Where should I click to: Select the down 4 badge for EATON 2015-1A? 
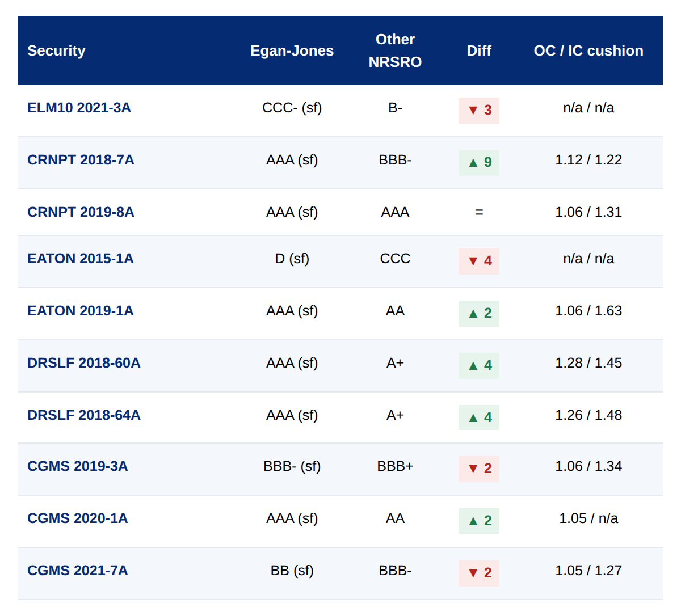pos(479,261)
